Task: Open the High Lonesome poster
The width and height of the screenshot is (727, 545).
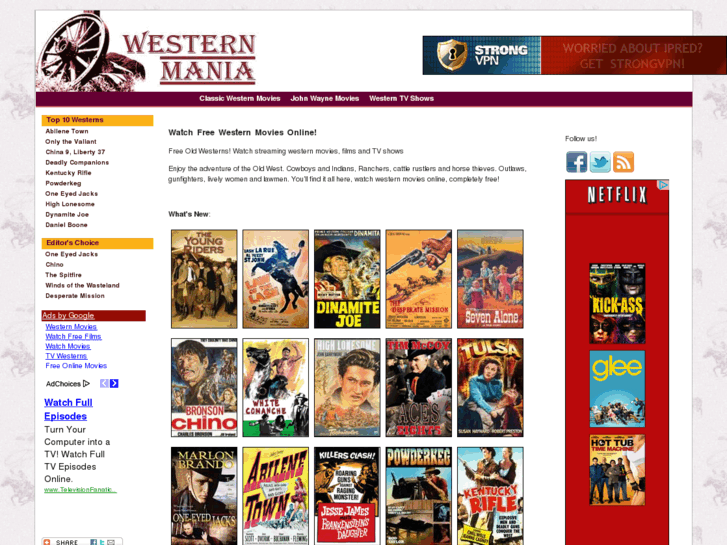Action: click(x=347, y=387)
